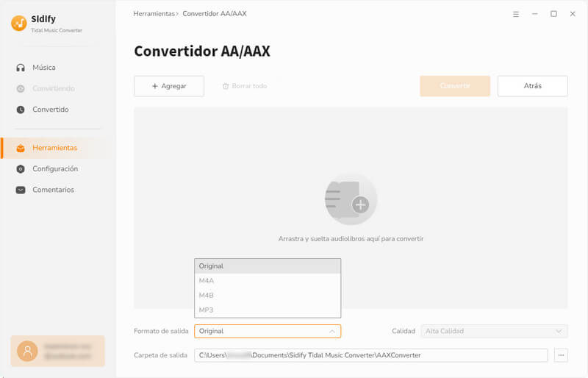Select Herramientas in the sidebar

(54, 148)
